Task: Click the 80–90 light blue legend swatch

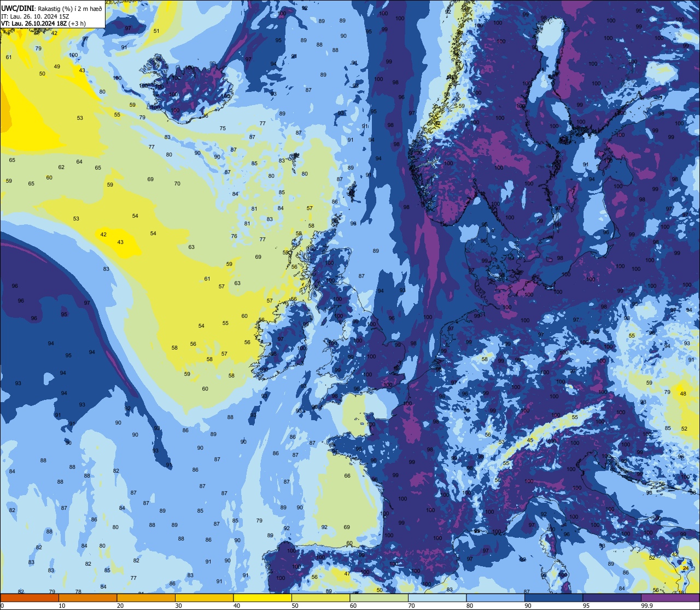Action: [x=495, y=597]
